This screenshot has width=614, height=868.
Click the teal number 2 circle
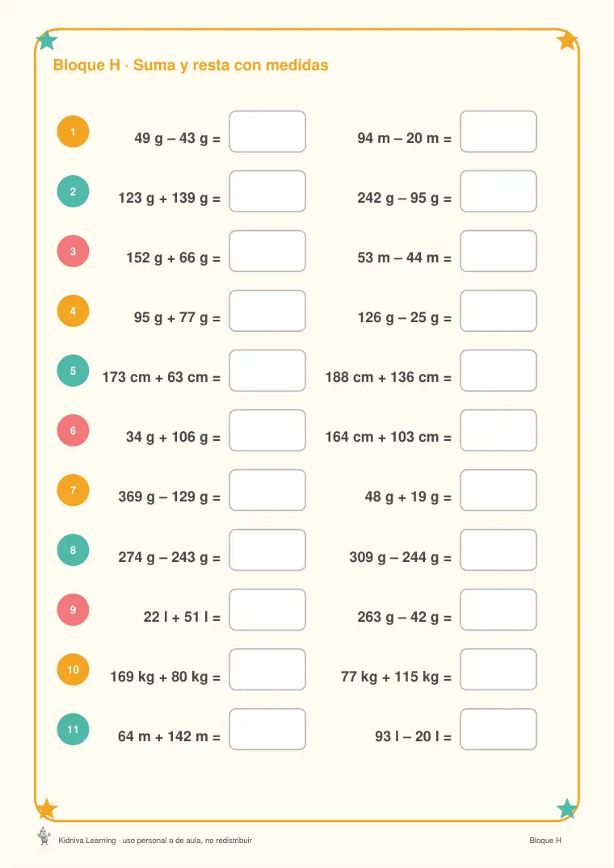(x=73, y=191)
